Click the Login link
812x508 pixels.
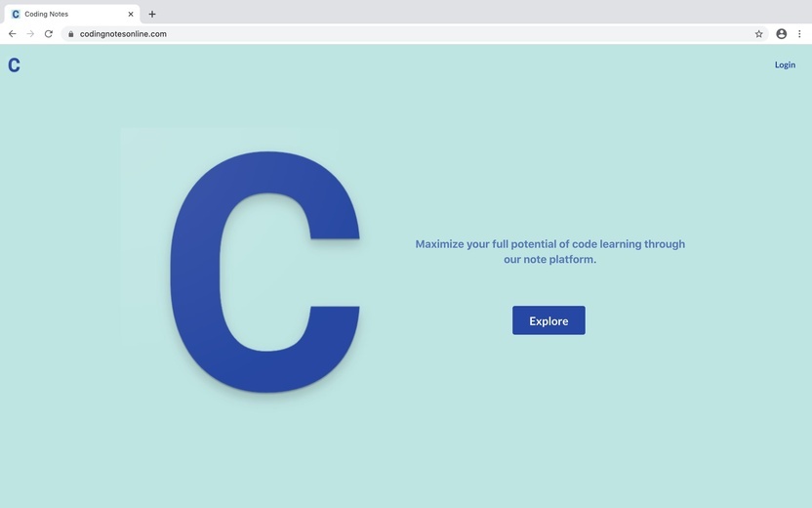pyautogui.click(x=785, y=64)
